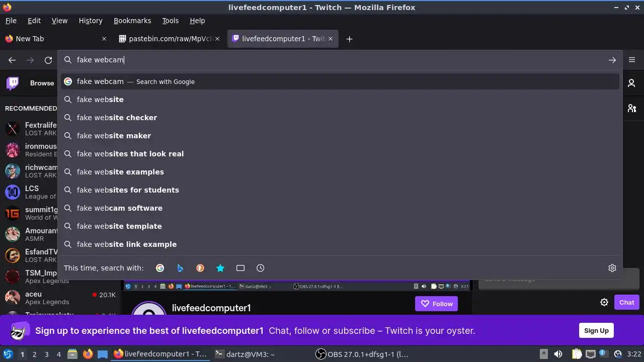Viewport: 644px width, 362px height.
Task: Follow the livefeedcomputer1 channel
Action: pyautogui.click(x=436, y=304)
